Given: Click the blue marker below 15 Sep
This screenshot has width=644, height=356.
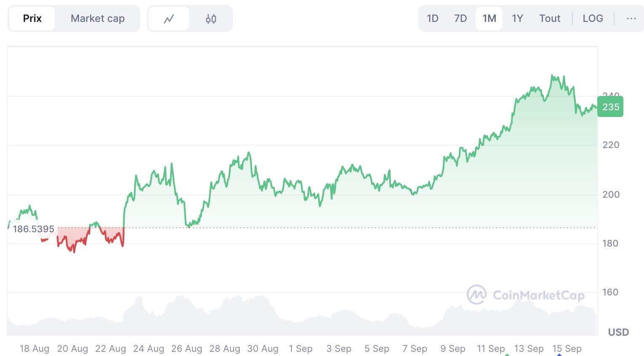Looking at the screenshot, I should coord(559,355).
